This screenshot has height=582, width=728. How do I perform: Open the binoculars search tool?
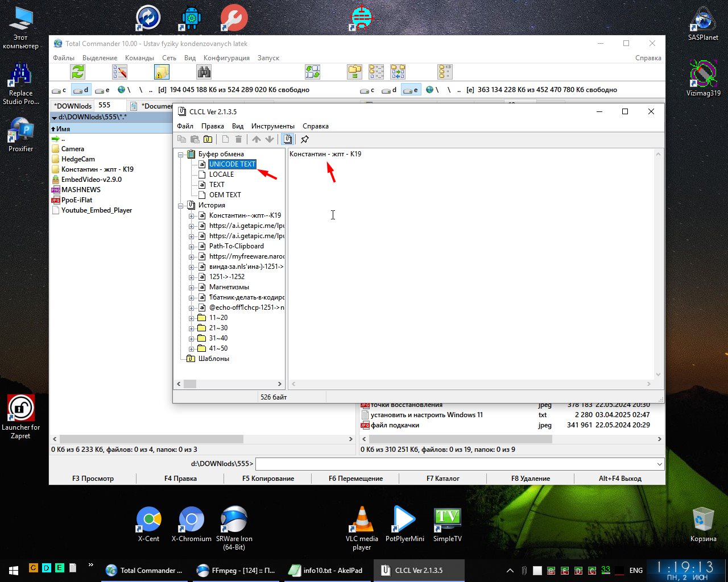pyautogui.click(x=204, y=72)
